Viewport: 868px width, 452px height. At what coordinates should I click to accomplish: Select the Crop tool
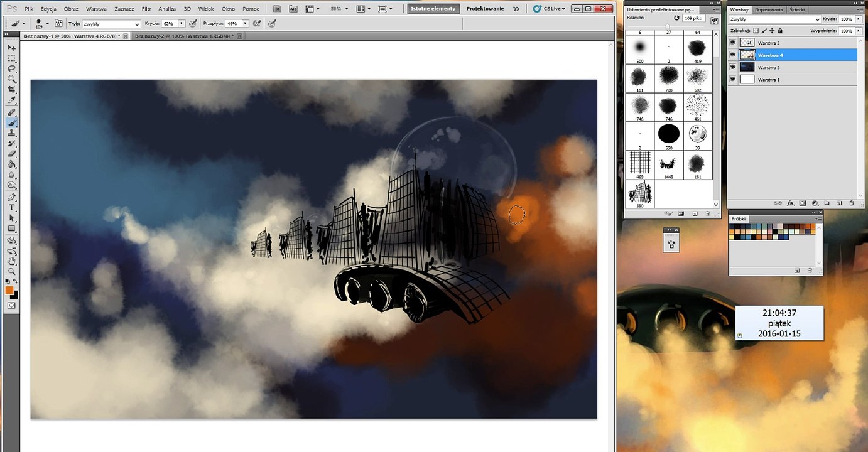(11, 90)
